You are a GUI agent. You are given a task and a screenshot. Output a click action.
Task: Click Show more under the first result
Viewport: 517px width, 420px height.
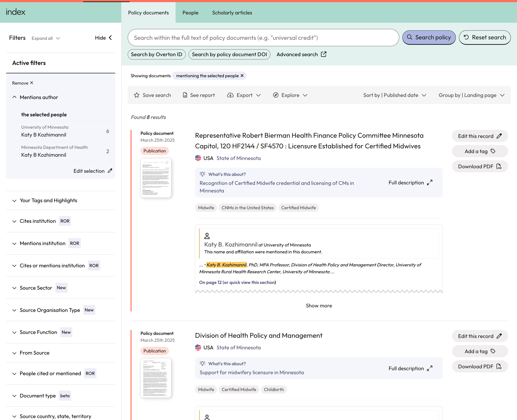319,306
